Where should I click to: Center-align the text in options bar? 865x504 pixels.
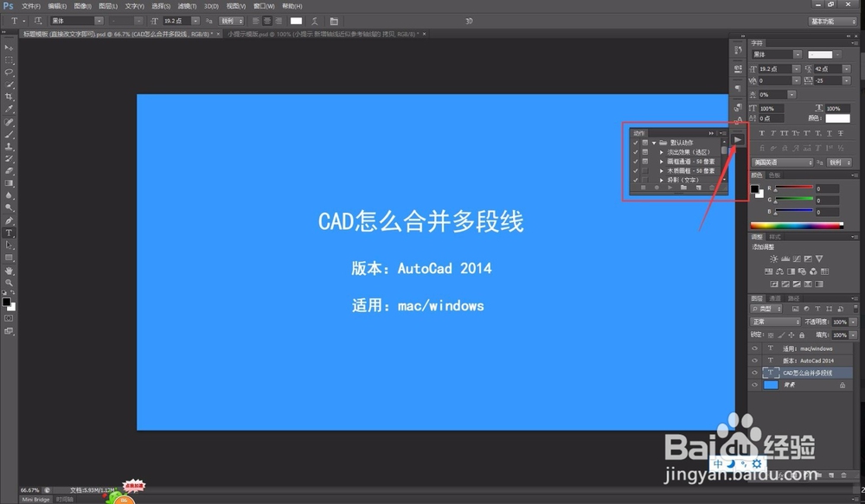click(x=267, y=21)
